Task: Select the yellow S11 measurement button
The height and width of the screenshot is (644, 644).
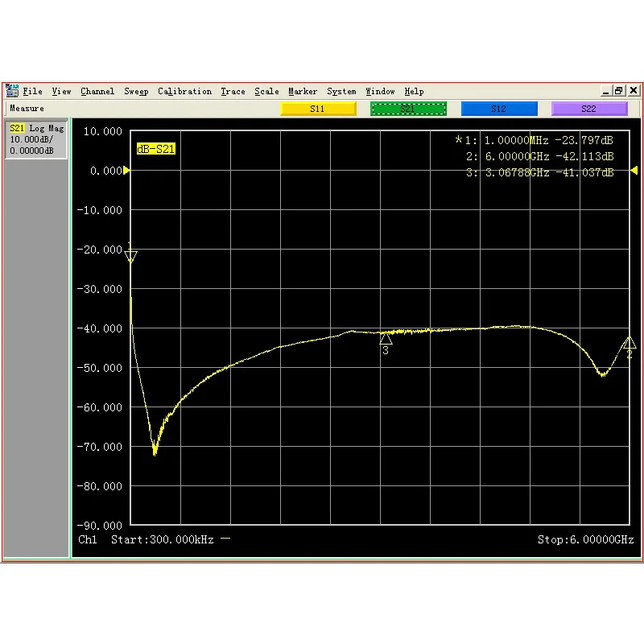Action: 318,109
